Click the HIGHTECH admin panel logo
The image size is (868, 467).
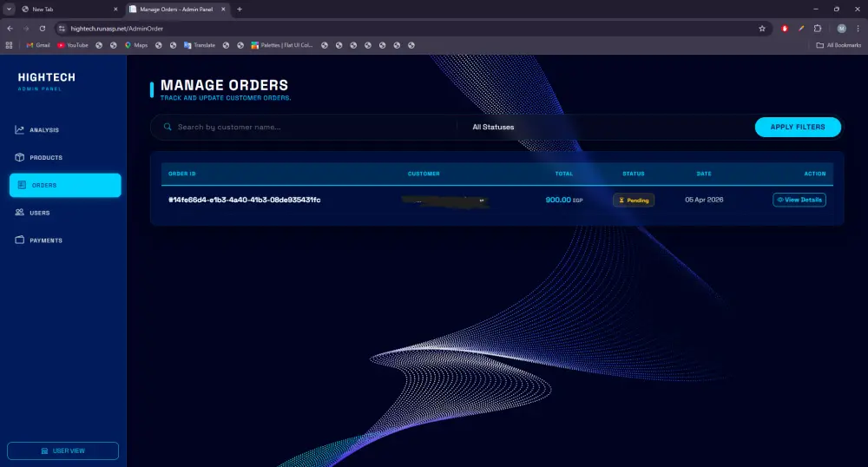point(47,81)
